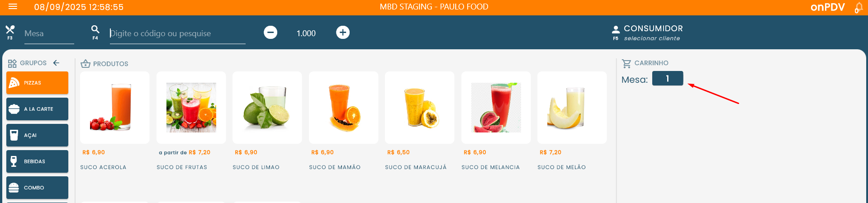Viewport: 868px width, 203px height.
Task: Click the fork and knife Mesa icon
Action: point(10,30)
